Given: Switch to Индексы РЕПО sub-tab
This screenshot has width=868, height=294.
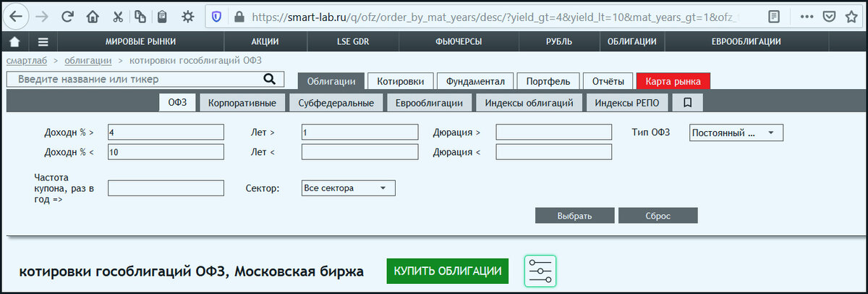Looking at the screenshot, I should 627,103.
